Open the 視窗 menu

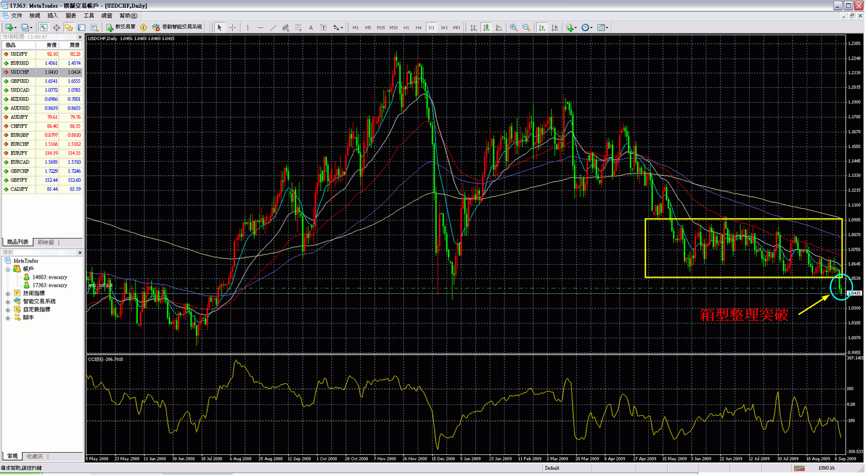point(107,16)
